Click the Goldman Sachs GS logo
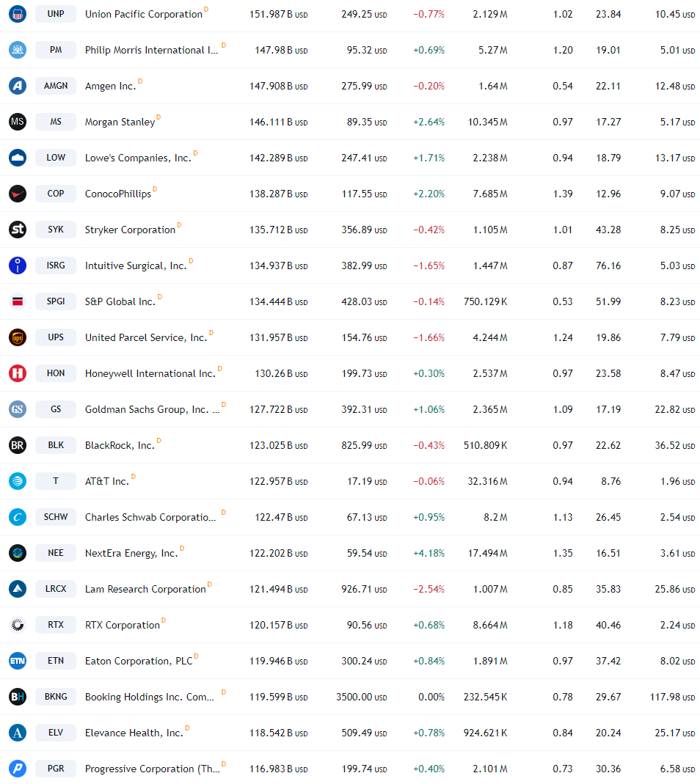Screen dimensions: 700x784 18,409
